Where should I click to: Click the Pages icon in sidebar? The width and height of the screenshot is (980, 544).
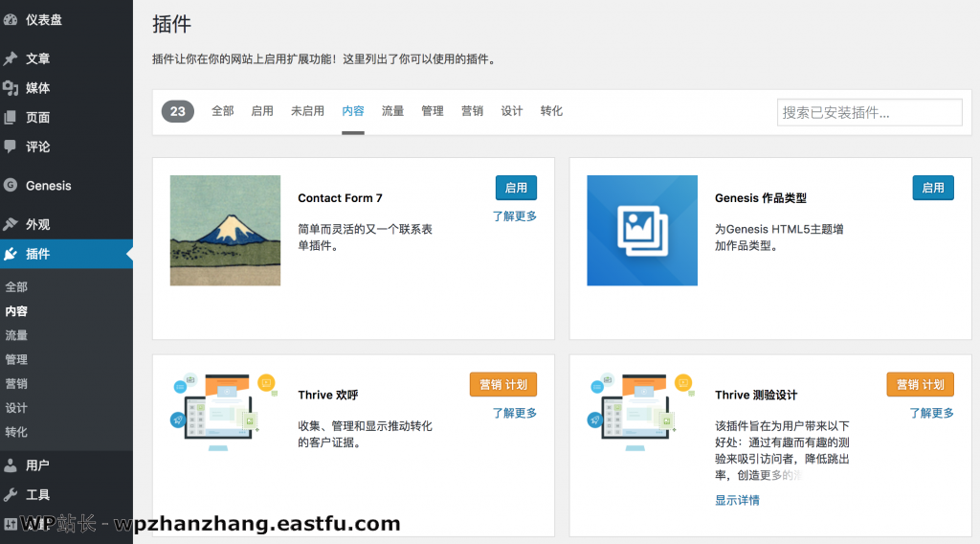point(11,118)
